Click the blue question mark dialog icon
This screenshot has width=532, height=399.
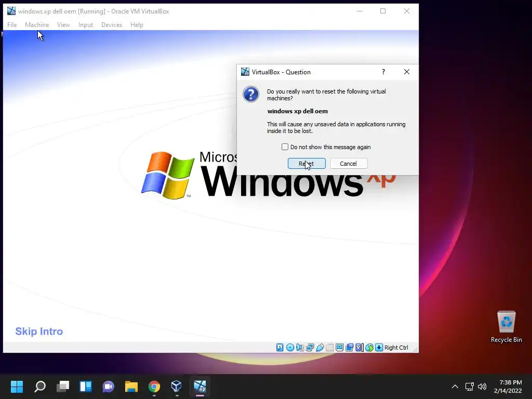(251, 95)
